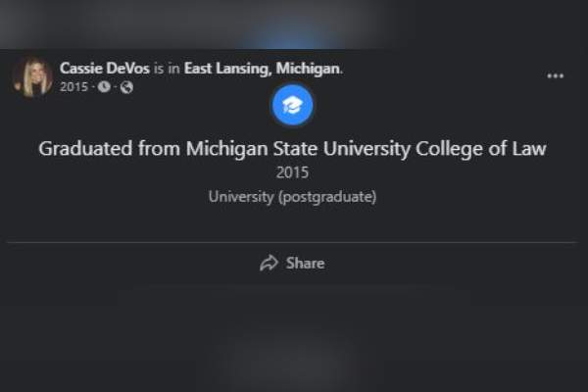Click the clock icon beside the date
The height and width of the screenshot is (392, 588).
tap(104, 87)
